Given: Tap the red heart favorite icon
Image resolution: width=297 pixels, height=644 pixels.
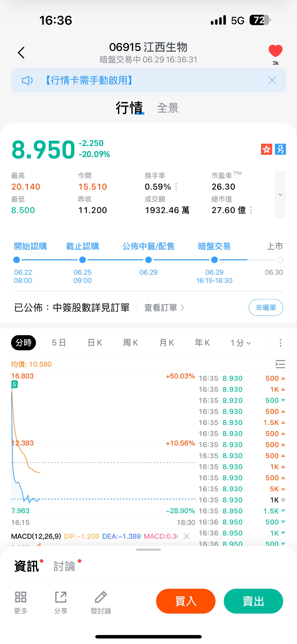Looking at the screenshot, I should pos(275,51).
